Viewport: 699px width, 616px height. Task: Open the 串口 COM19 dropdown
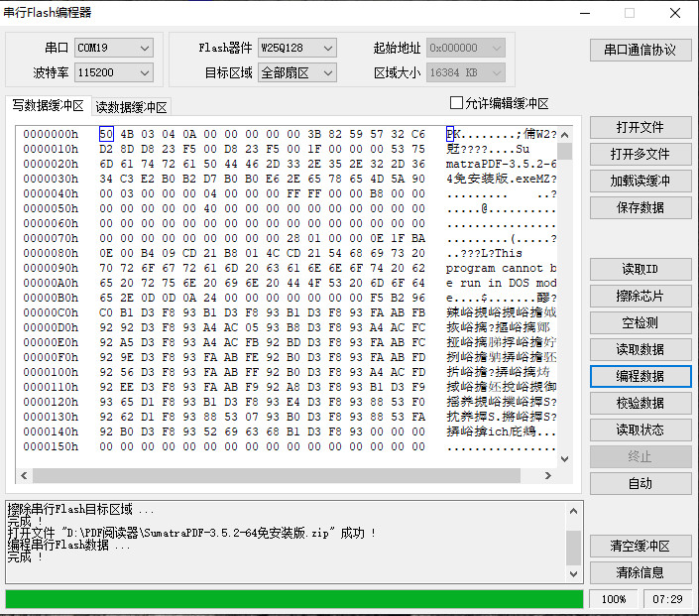coord(114,48)
